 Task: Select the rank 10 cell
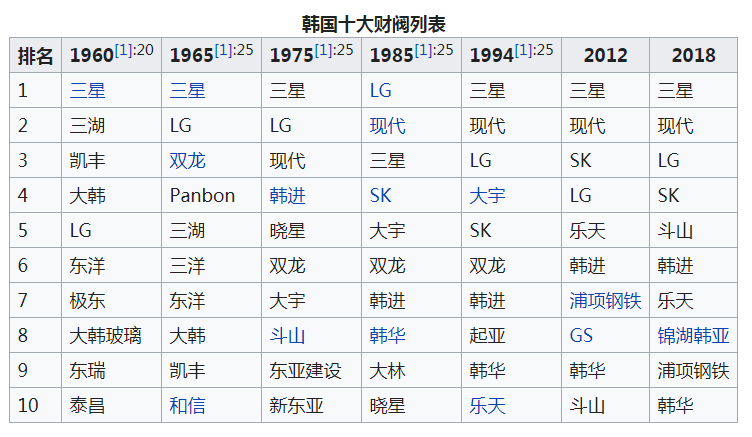coord(35,406)
